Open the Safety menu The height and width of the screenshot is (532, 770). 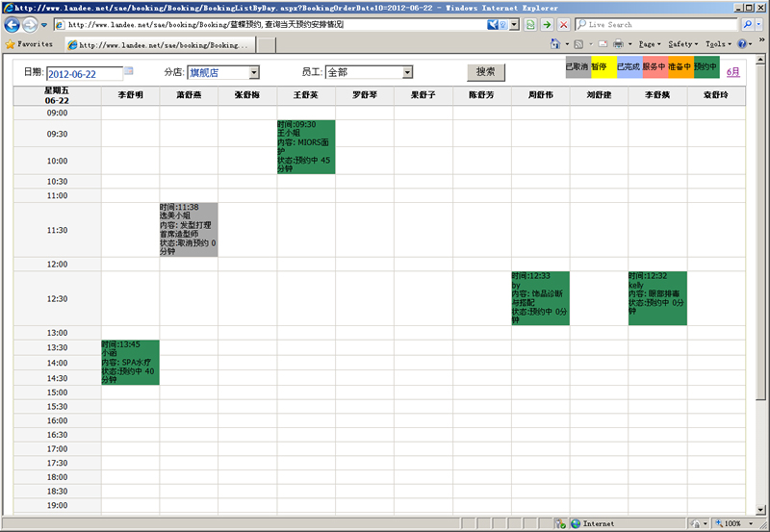(x=682, y=44)
